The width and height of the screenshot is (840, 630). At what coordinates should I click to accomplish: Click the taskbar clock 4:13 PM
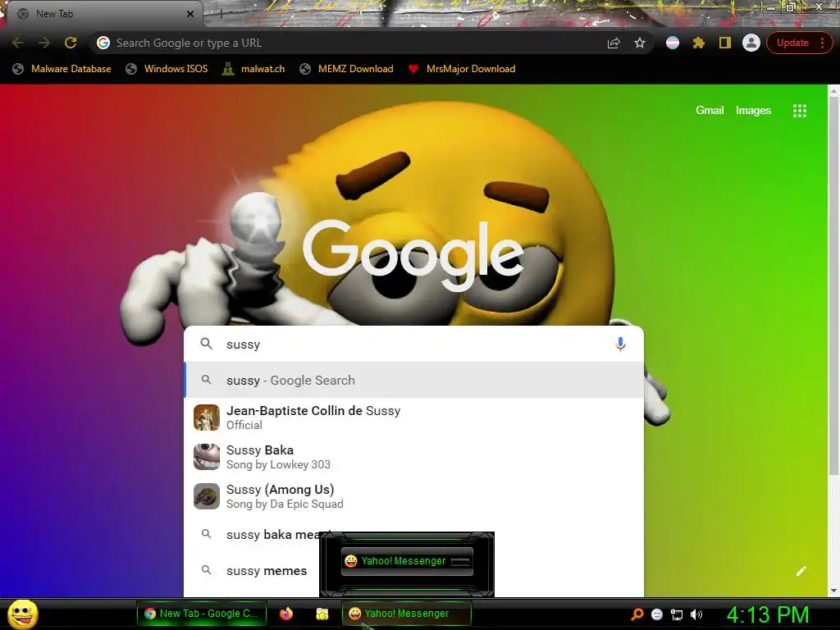(768, 614)
